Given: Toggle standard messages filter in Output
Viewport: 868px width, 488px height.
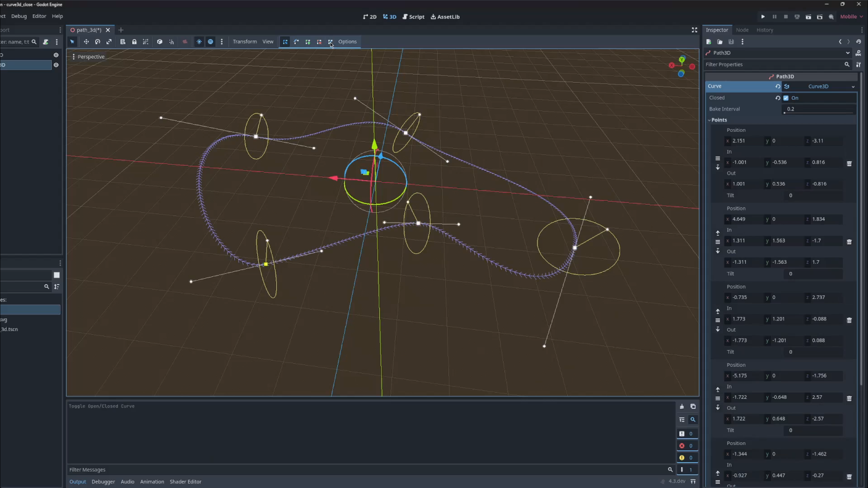Looking at the screenshot, I should coord(687,434).
